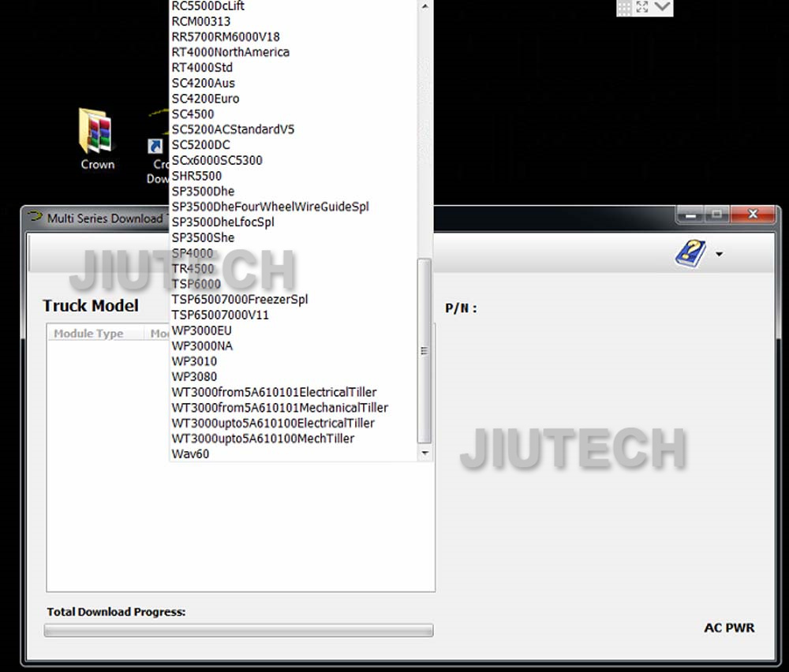Image resolution: width=789 pixels, height=672 pixels.
Task: Select SC5200DC truck model
Action: 200,145
